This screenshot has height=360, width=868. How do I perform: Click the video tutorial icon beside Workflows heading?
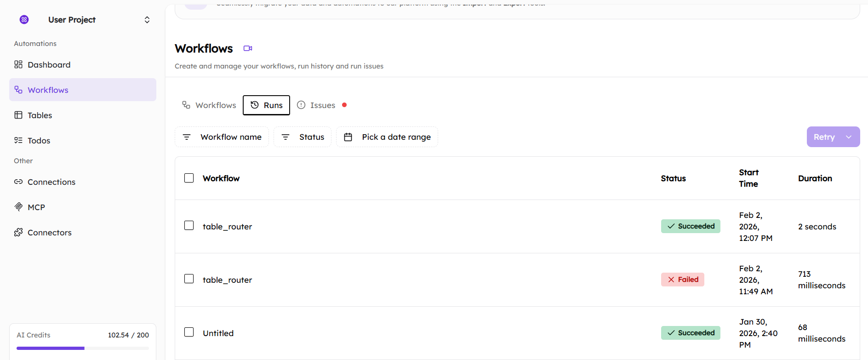pos(248,48)
